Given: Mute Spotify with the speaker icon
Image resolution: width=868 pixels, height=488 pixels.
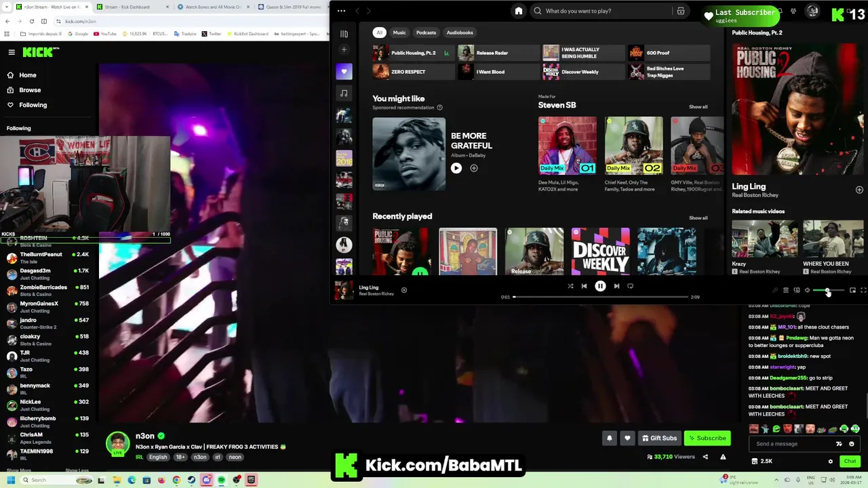Looking at the screenshot, I should [807, 290].
